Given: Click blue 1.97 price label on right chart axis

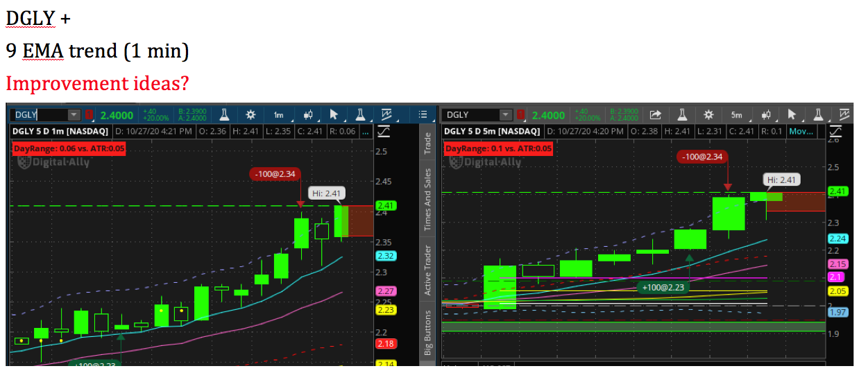Looking at the screenshot, I should point(838,313).
